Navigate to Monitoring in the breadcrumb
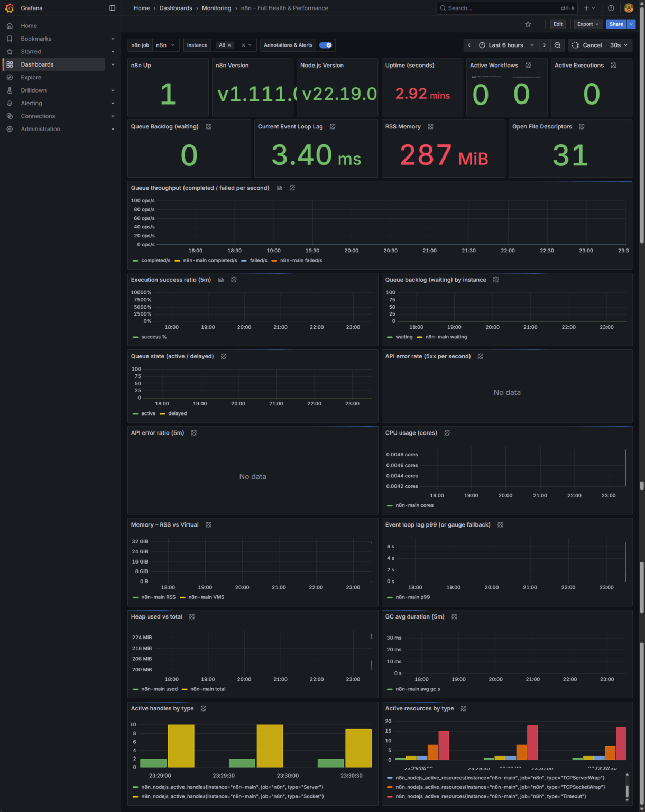Viewport: 645px width, 812px height. [x=216, y=8]
